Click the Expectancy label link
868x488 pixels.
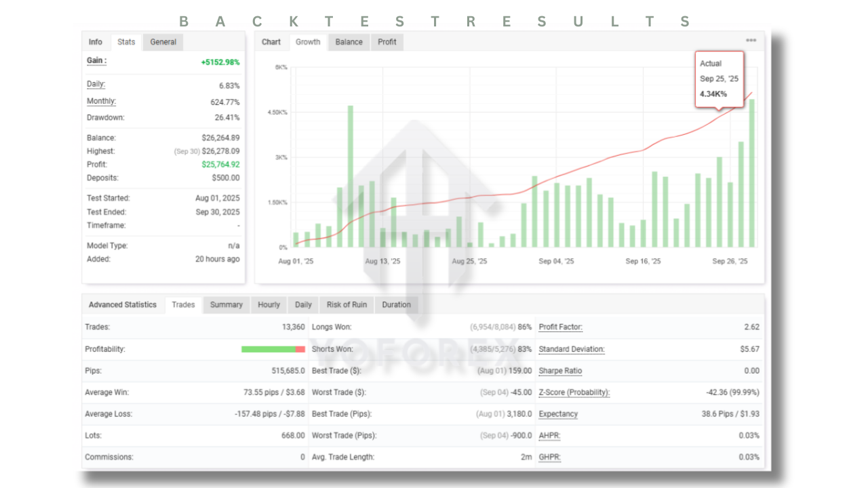click(x=558, y=414)
